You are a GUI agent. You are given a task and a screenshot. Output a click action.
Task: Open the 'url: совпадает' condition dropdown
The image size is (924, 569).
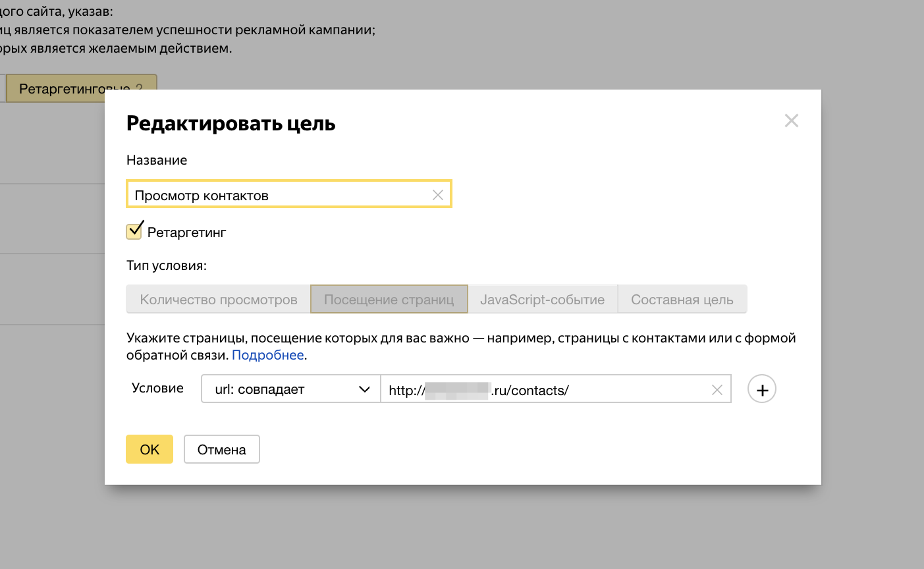[x=290, y=389]
